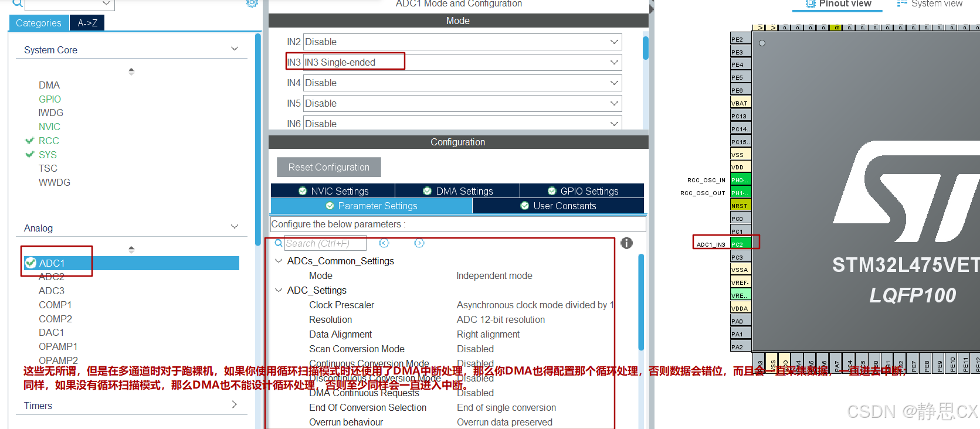The image size is (980, 429).
Task: Collapse the ADCs_Common_Settings group
Action: 279,261
